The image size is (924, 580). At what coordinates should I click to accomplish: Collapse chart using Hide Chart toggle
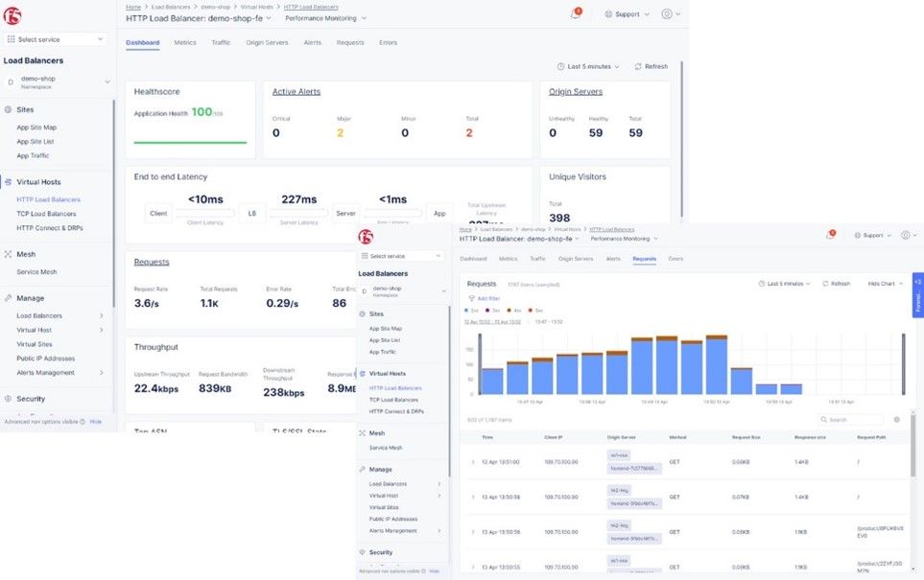tap(885, 284)
